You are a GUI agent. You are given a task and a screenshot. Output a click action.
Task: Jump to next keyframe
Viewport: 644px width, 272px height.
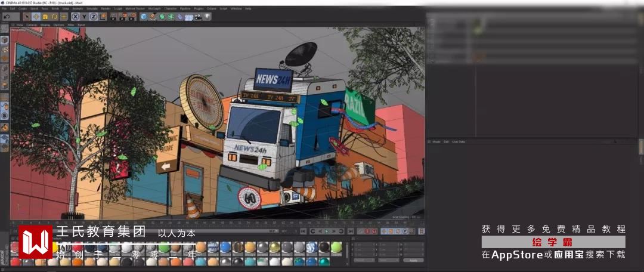tap(340, 231)
